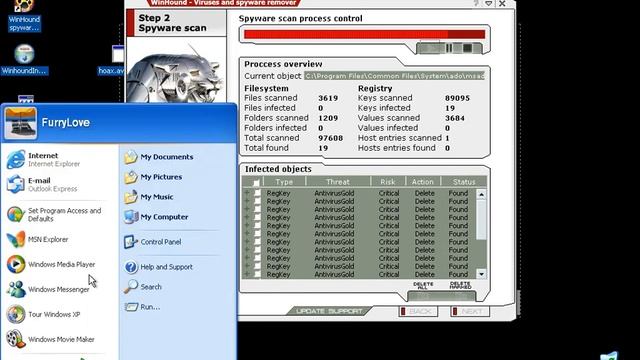This screenshot has height=360, width=640.
Task: Launch Outlook Express E-mail shortcut
Action: [42, 184]
